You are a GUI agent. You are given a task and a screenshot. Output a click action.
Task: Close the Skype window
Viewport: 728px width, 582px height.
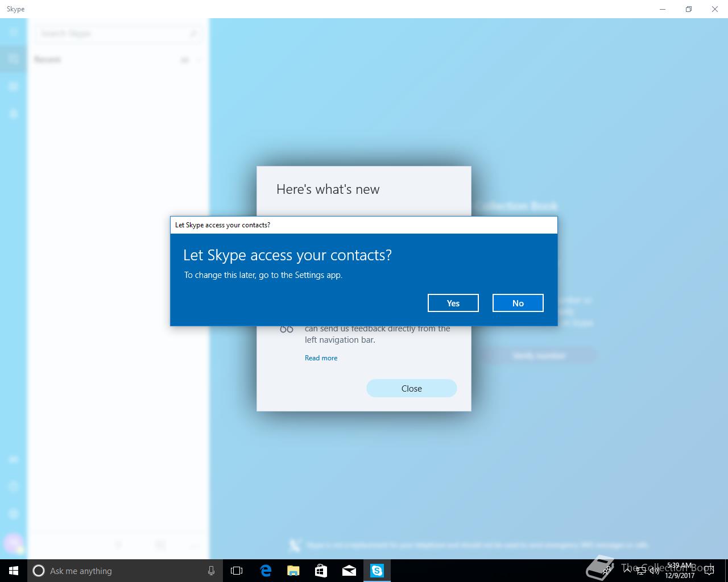[715, 9]
